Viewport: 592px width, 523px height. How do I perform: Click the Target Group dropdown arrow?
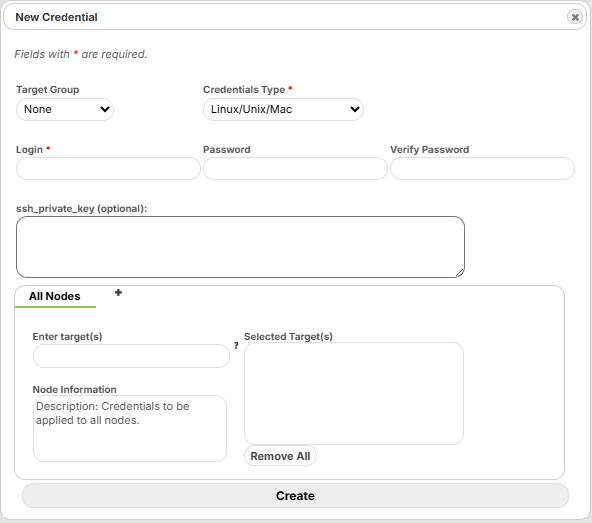tap(105, 110)
